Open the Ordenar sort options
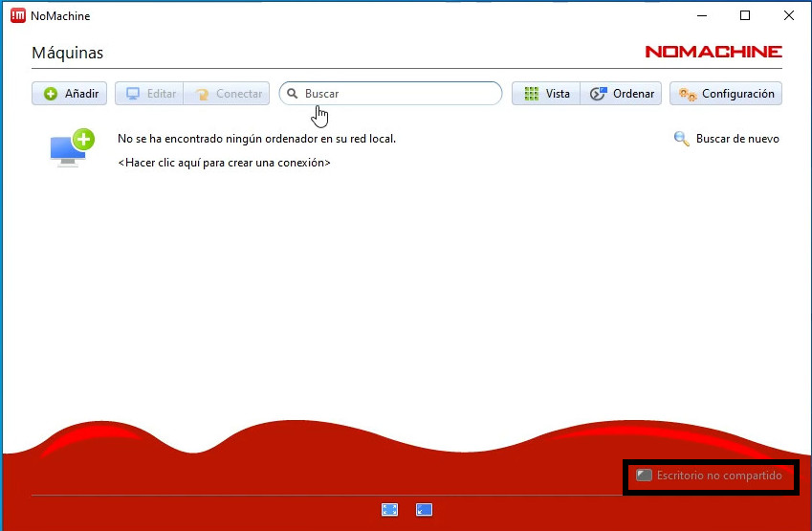 tap(621, 94)
